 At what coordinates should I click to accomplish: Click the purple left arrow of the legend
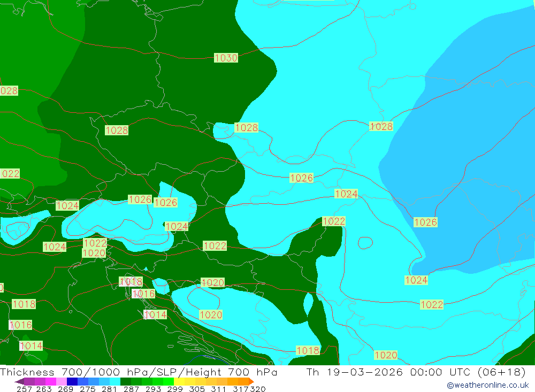click(x=19, y=381)
